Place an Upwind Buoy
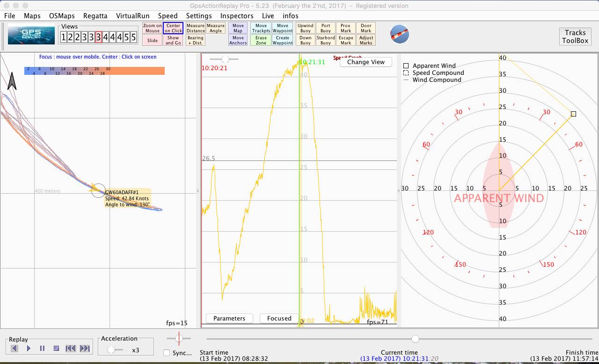 pos(305,28)
